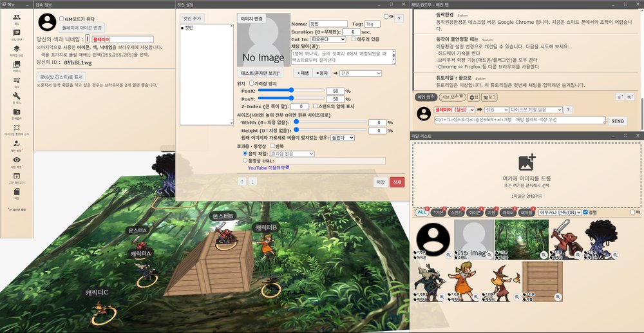Click the red delete (삭제) button

[397, 182]
